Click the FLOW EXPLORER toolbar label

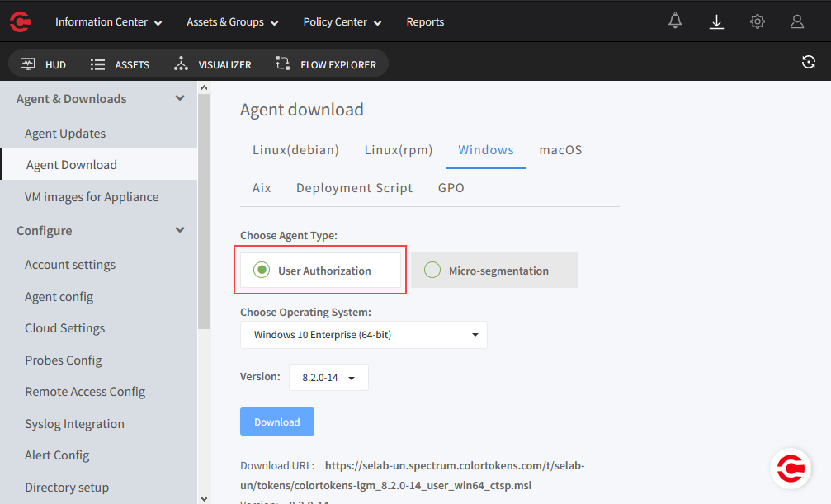point(338,64)
